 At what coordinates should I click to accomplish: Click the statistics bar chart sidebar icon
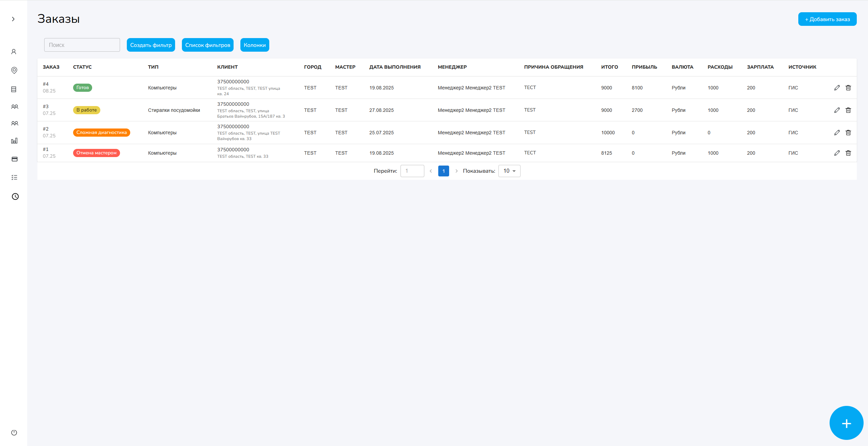pos(14,140)
